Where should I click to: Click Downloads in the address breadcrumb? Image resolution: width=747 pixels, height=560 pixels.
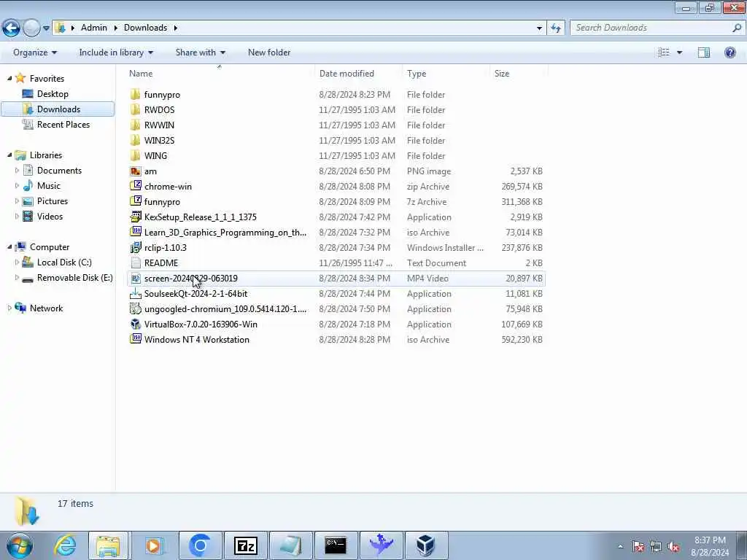pos(145,28)
